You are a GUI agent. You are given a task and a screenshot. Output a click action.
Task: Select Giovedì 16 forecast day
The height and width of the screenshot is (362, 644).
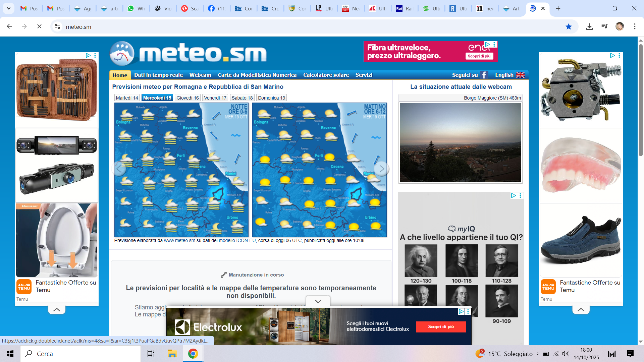click(187, 98)
